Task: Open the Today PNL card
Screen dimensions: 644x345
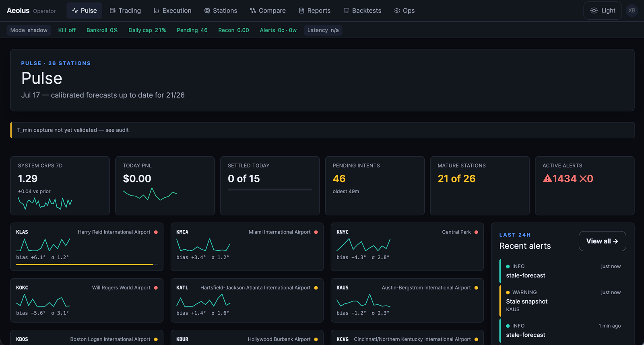Action: pyautogui.click(x=165, y=186)
